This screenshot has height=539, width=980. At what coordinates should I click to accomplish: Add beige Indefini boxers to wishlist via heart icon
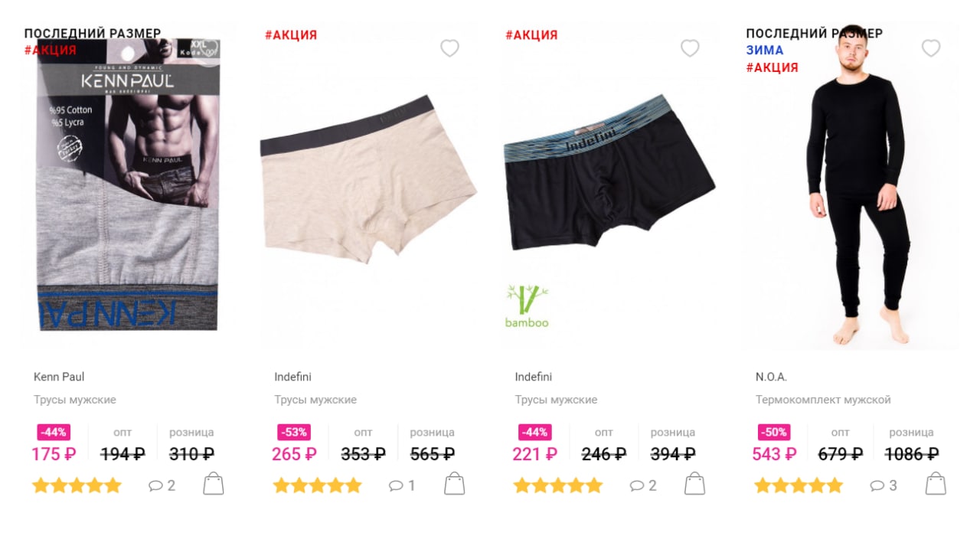[449, 48]
